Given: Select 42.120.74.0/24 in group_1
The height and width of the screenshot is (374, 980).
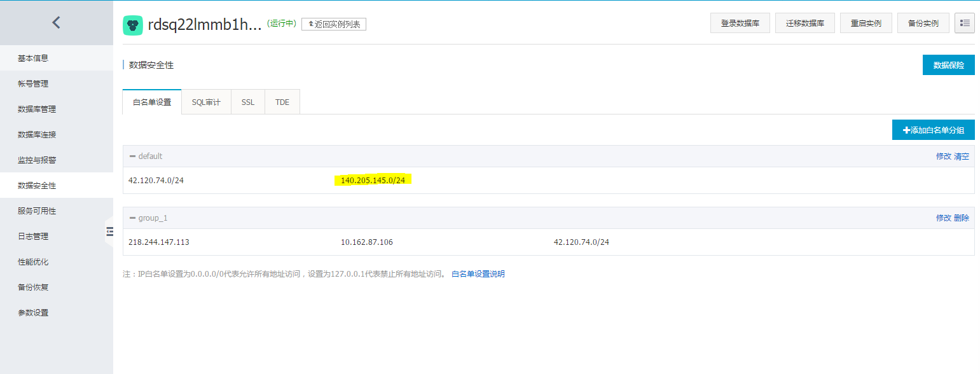Looking at the screenshot, I should point(581,242).
